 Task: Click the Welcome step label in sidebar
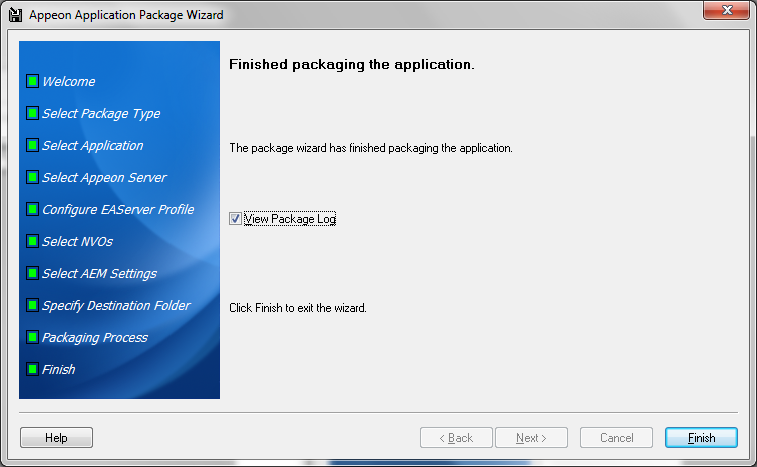[69, 81]
